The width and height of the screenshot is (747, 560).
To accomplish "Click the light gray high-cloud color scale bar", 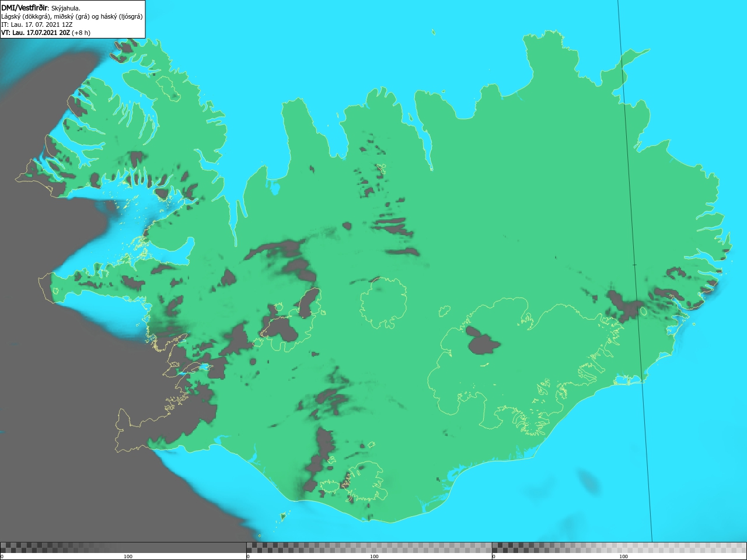I will click(x=619, y=548).
